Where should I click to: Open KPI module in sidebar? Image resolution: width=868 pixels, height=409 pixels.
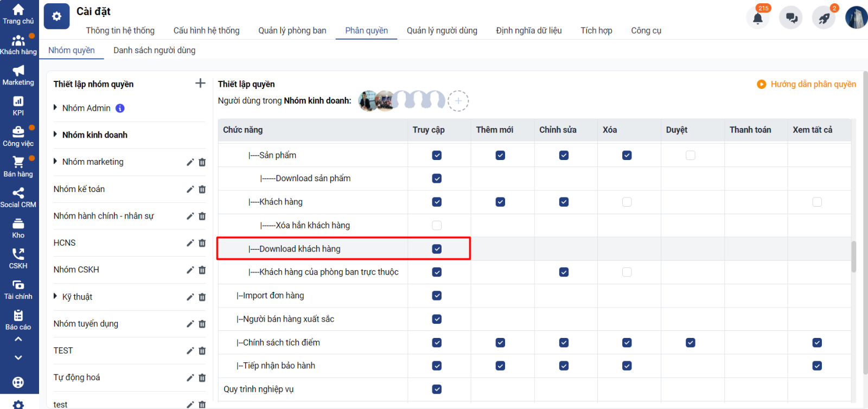tap(18, 106)
